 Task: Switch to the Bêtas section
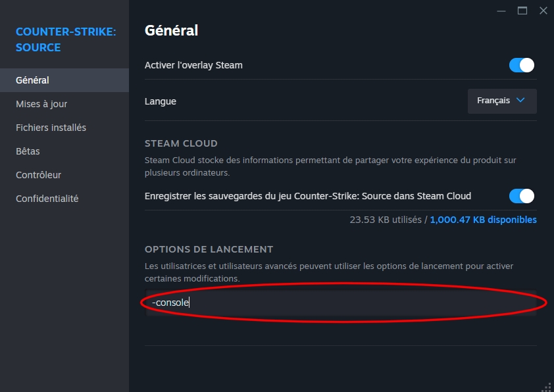click(64, 151)
